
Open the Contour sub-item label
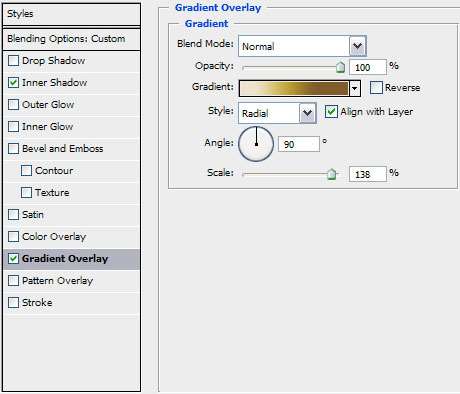coord(54,171)
